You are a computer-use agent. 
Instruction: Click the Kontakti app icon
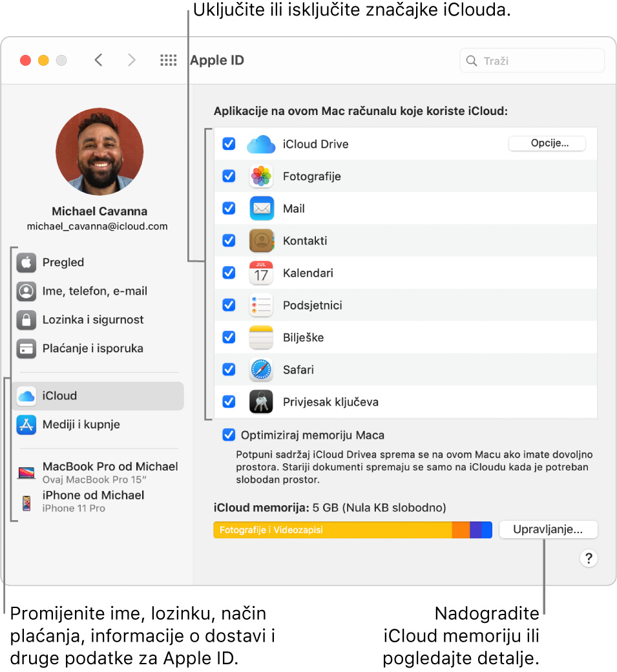coord(262,240)
